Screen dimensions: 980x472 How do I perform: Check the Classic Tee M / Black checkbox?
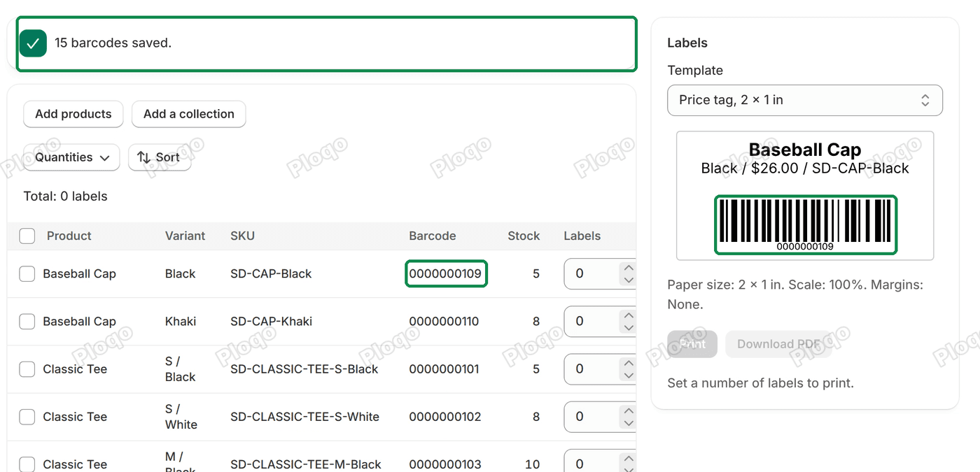pos(27,464)
